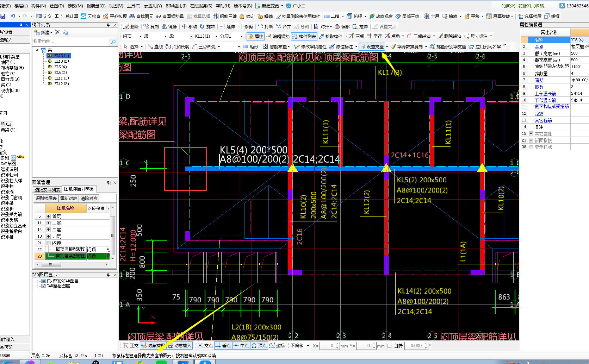Toggle 对象捕捉 object snap
Viewport: 589px width, 364px height.
click(153, 346)
